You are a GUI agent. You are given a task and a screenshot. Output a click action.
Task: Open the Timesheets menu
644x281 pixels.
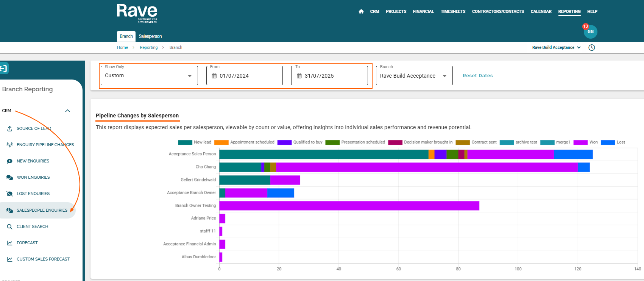tap(453, 11)
